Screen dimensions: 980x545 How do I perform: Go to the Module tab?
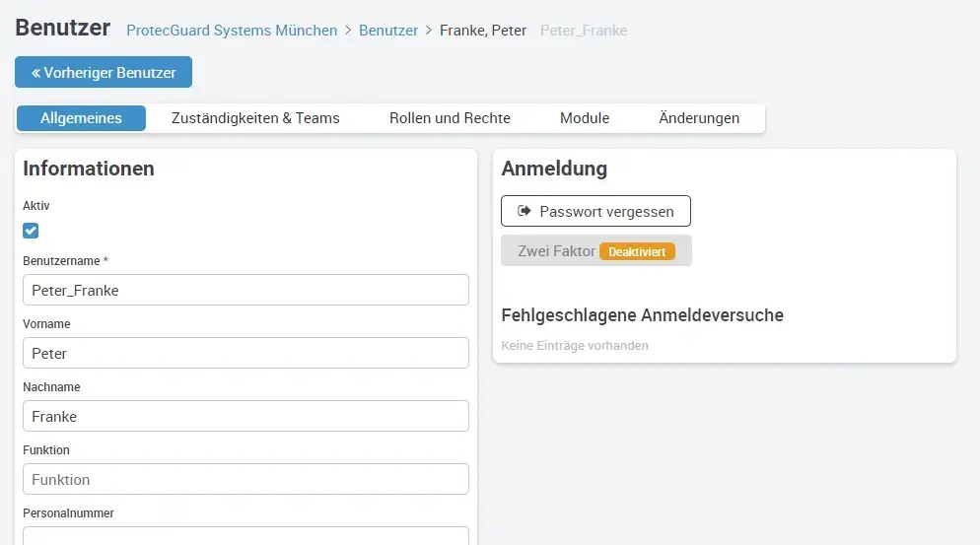click(x=585, y=118)
